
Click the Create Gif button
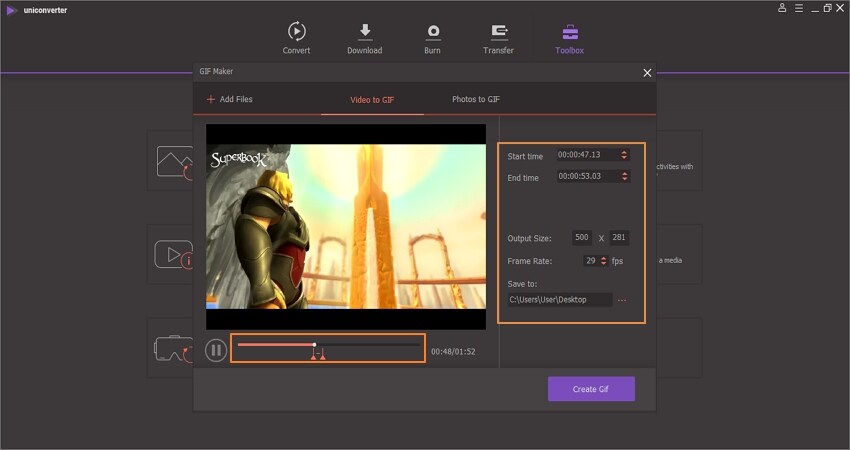click(591, 389)
